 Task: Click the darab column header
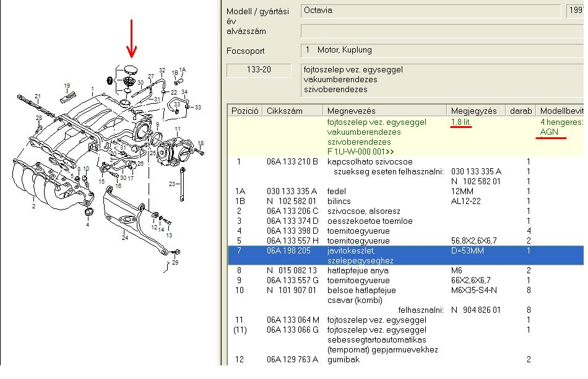click(521, 111)
